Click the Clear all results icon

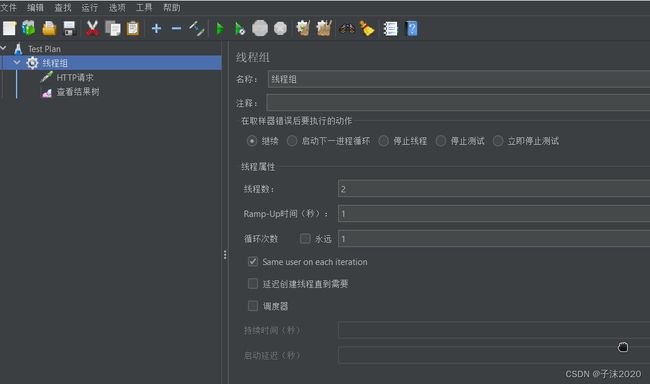[x=324, y=28]
